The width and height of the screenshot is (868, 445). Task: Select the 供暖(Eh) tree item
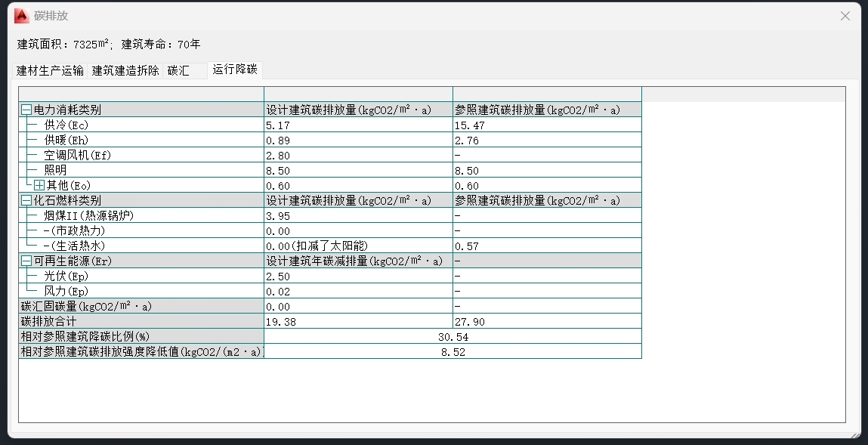66,141
